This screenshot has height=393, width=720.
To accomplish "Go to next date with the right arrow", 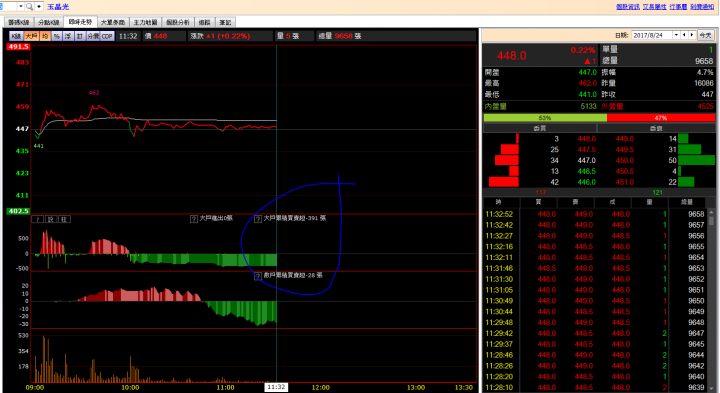I will [x=692, y=35].
